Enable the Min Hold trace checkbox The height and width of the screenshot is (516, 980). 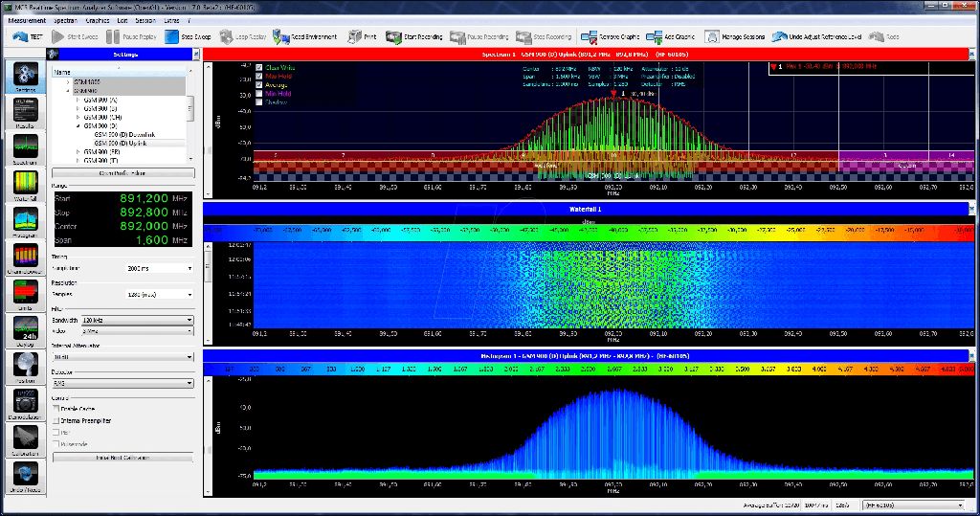click(259, 93)
